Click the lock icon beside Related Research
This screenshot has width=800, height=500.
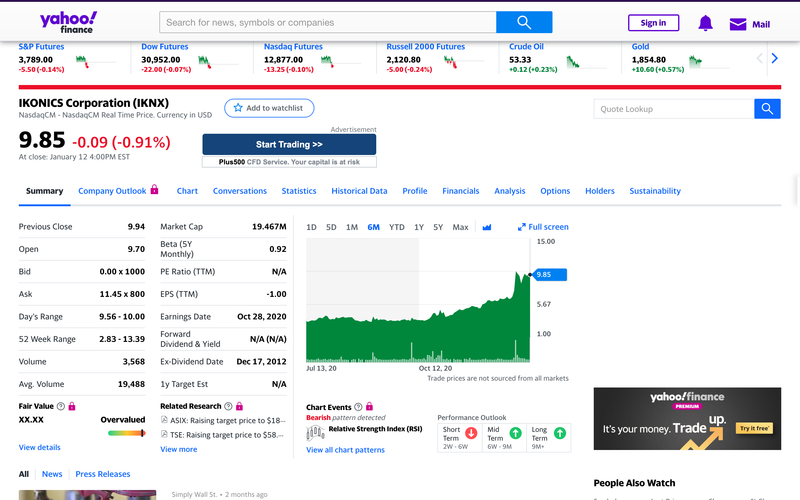tap(239, 406)
